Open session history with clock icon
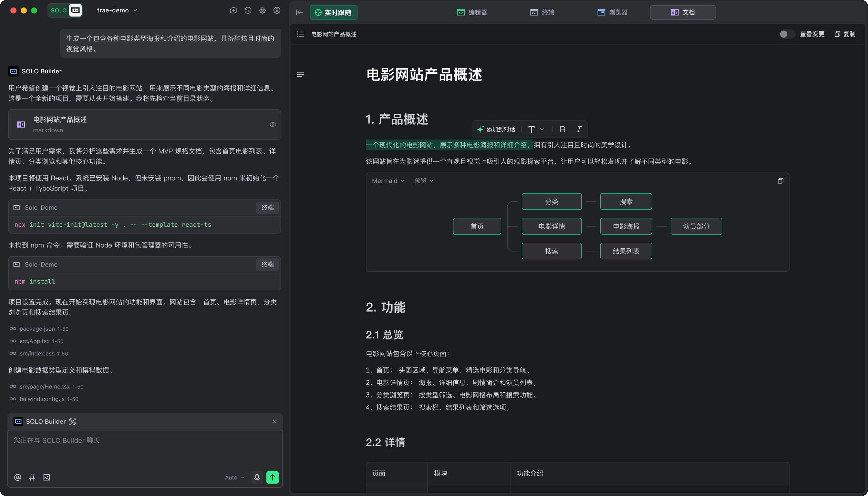 pyautogui.click(x=248, y=10)
